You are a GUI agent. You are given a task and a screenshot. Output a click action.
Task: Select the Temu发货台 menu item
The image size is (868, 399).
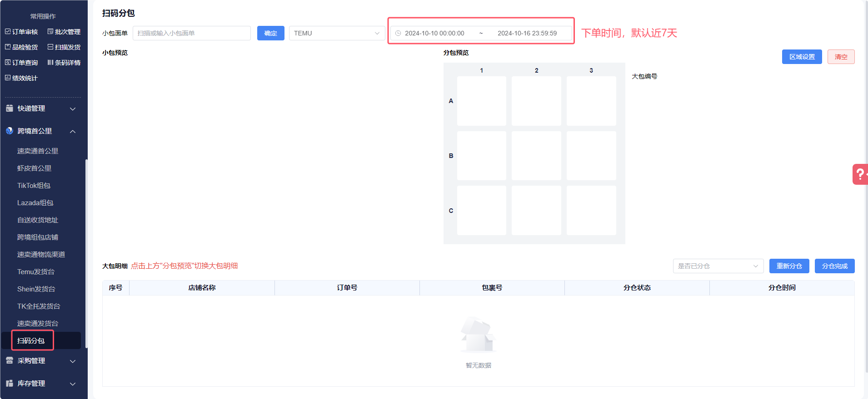(x=36, y=272)
